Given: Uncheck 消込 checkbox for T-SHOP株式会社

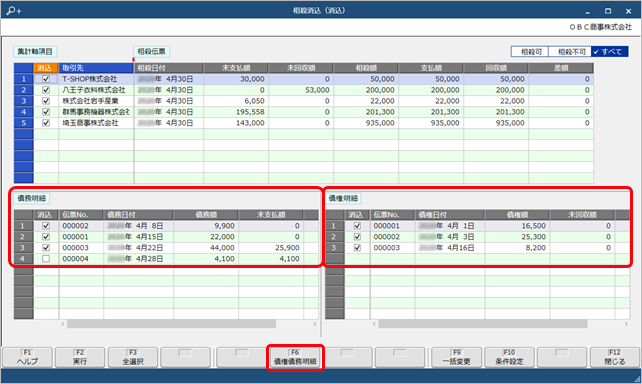Looking at the screenshot, I should (46, 79).
